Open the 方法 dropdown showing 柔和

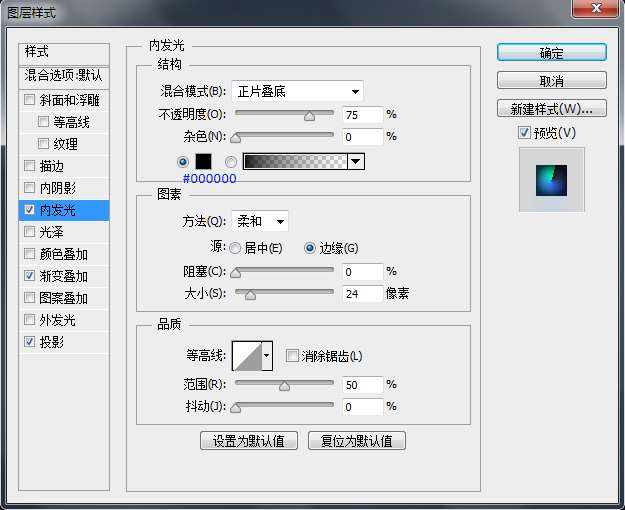[259, 221]
